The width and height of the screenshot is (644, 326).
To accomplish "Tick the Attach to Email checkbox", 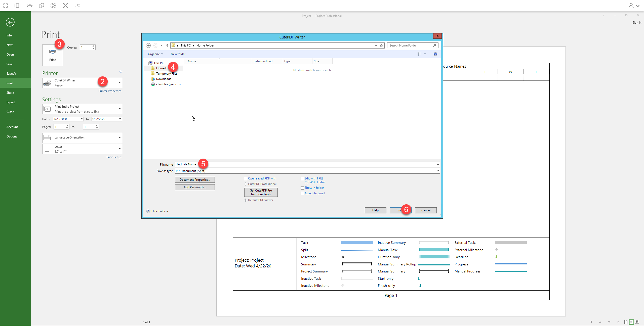I will click(302, 193).
